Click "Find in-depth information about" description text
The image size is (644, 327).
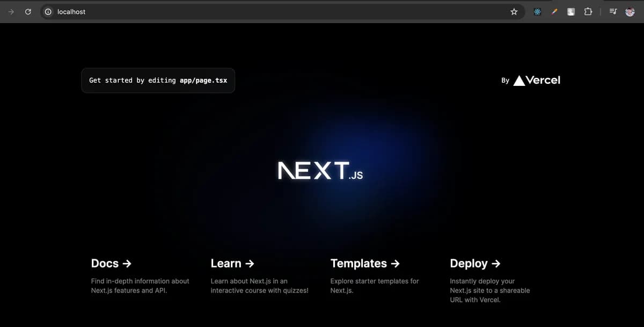(140, 281)
